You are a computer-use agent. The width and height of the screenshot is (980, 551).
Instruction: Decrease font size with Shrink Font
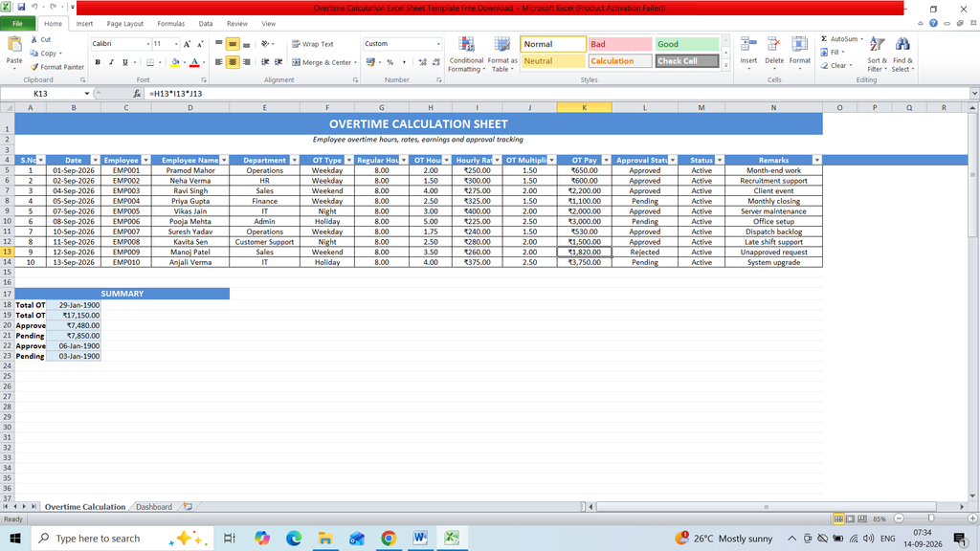[200, 44]
